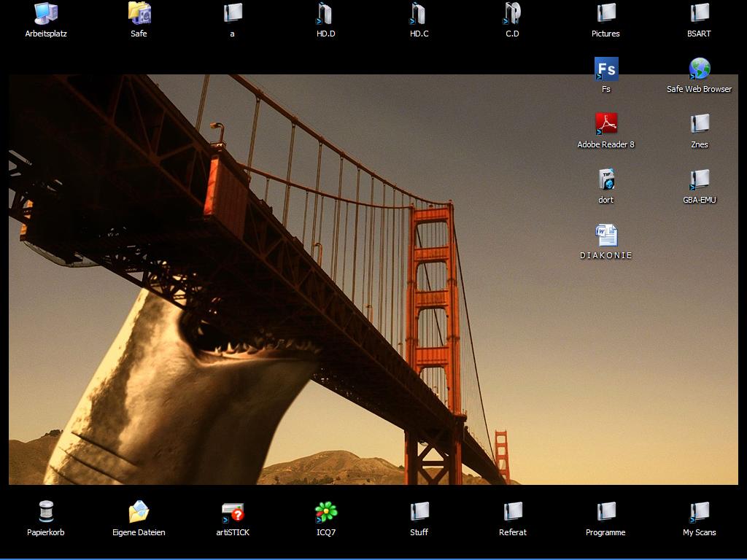Screen dimensions: 747x560
Task: Open the HD.D drive shortcut
Action: coord(326,13)
